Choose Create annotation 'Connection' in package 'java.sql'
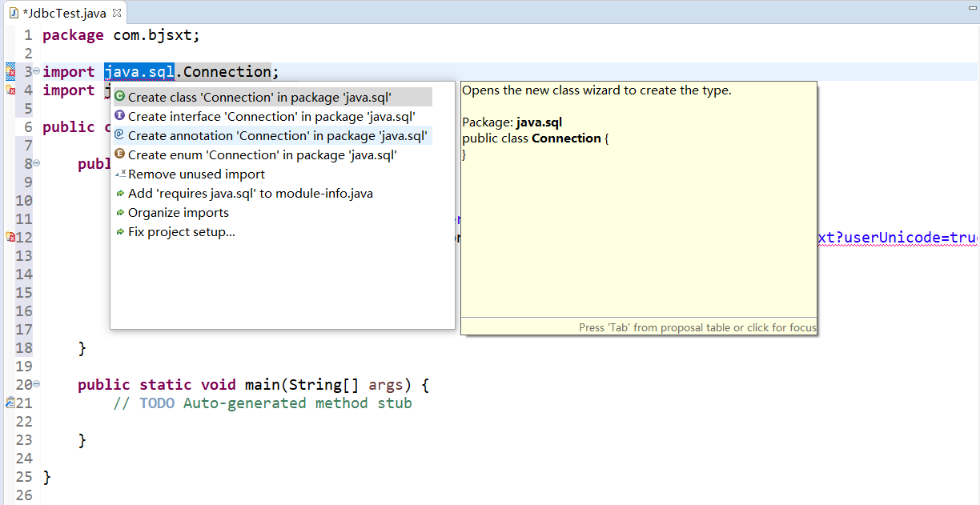Screen dimensions: 980x505 [273, 135]
